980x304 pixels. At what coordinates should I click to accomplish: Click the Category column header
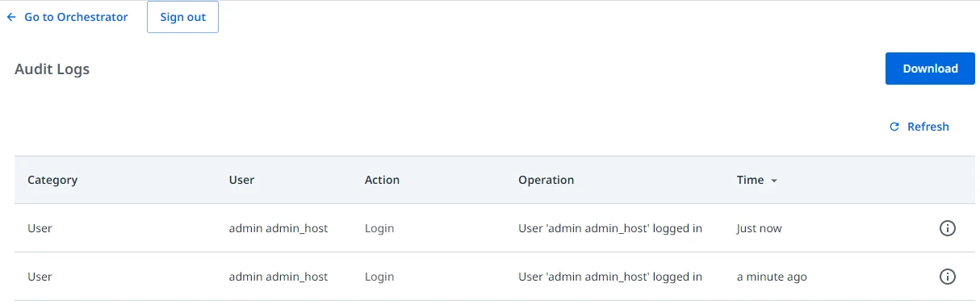(52, 180)
